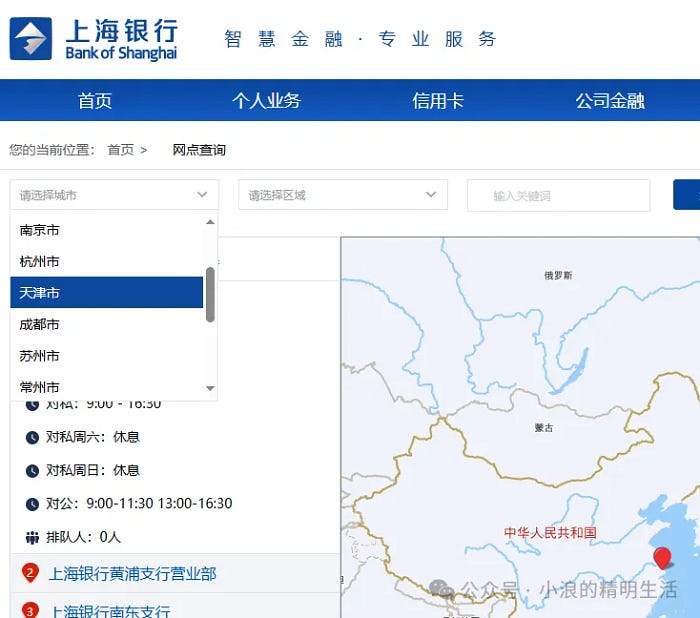Click the 对私周六：休息 text
This screenshot has height=618, width=700.
93,437
